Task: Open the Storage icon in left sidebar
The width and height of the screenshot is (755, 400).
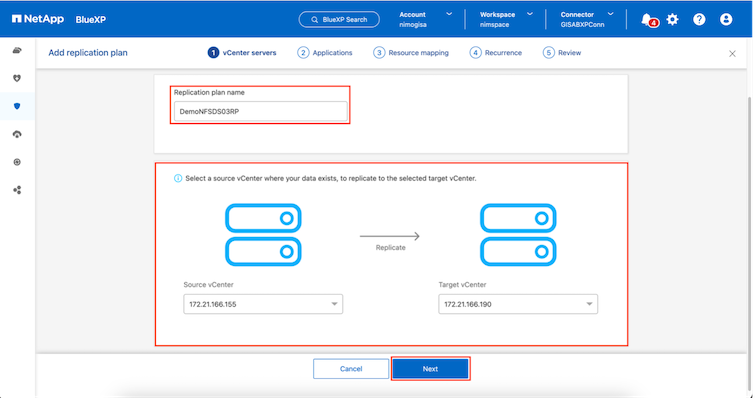Action: pos(17,50)
